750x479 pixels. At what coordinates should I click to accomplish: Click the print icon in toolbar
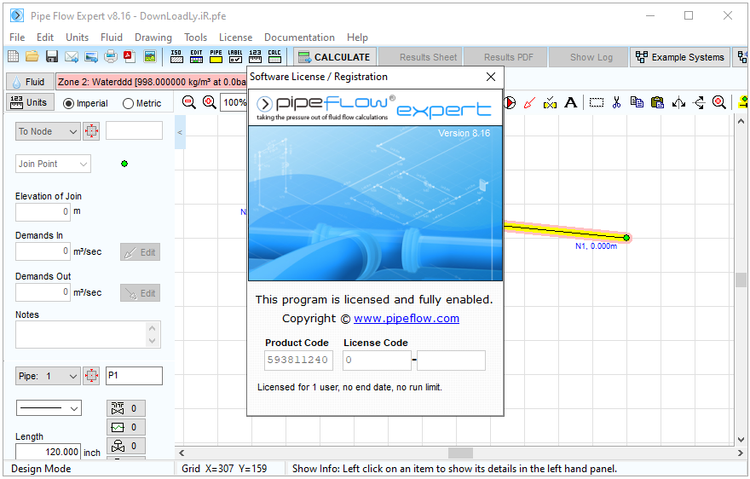[111, 57]
